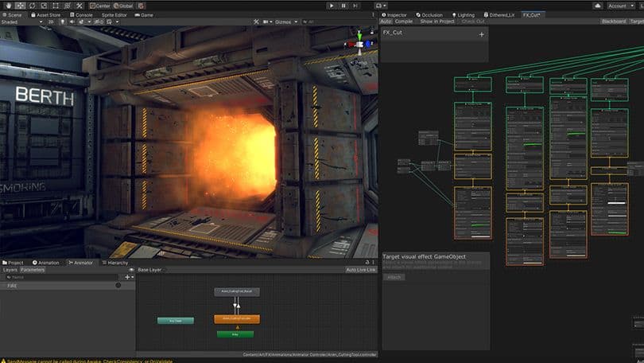The height and width of the screenshot is (363, 644).
Task: Open the Shaded draw mode dropdown
Action: tap(19, 22)
